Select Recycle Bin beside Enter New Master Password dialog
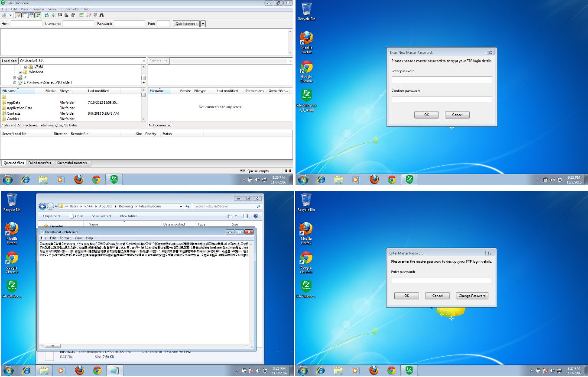 coord(306,11)
